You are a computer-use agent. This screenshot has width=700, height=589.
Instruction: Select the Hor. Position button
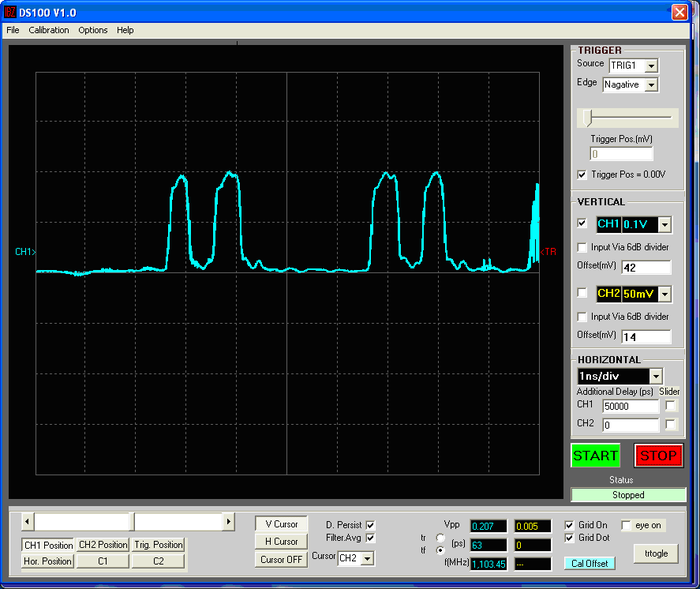pyautogui.click(x=47, y=561)
